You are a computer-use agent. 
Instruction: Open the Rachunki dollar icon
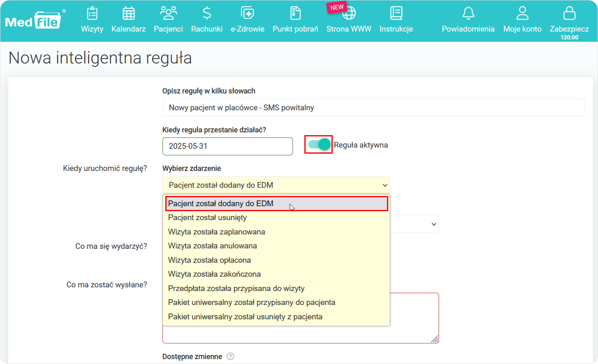tap(207, 13)
